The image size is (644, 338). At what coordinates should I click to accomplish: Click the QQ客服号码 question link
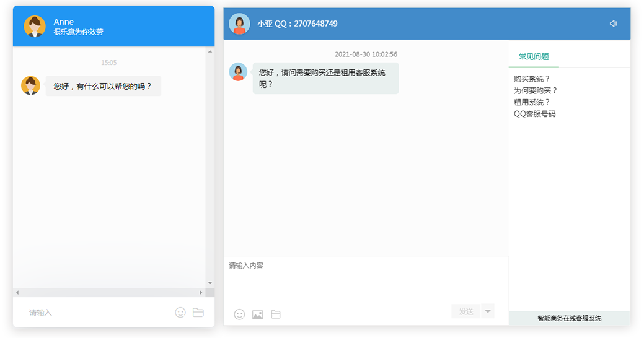(x=535, y=114)
